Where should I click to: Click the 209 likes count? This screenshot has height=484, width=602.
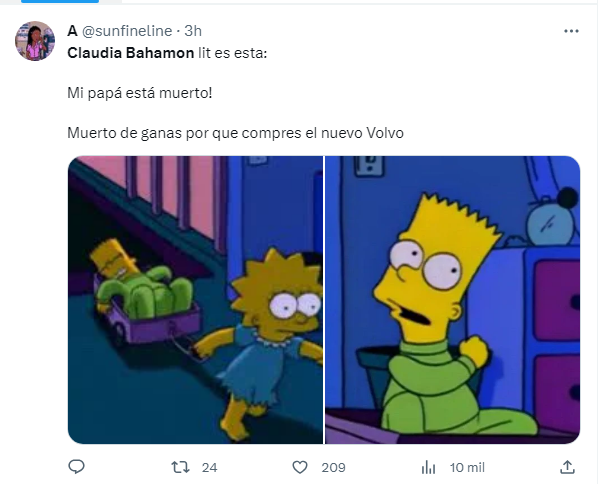click(333, 467)
